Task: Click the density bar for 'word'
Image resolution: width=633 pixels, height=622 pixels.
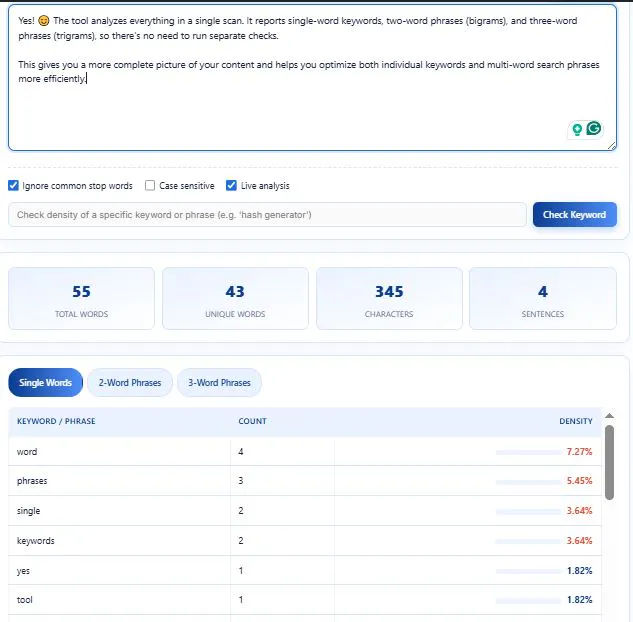Action: click(528, 452)
